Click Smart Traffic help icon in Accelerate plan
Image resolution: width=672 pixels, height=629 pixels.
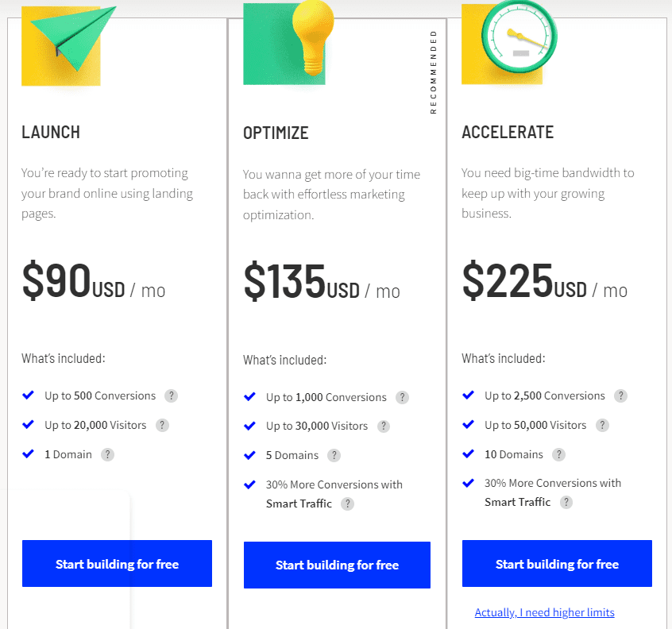tap(566, 502)
